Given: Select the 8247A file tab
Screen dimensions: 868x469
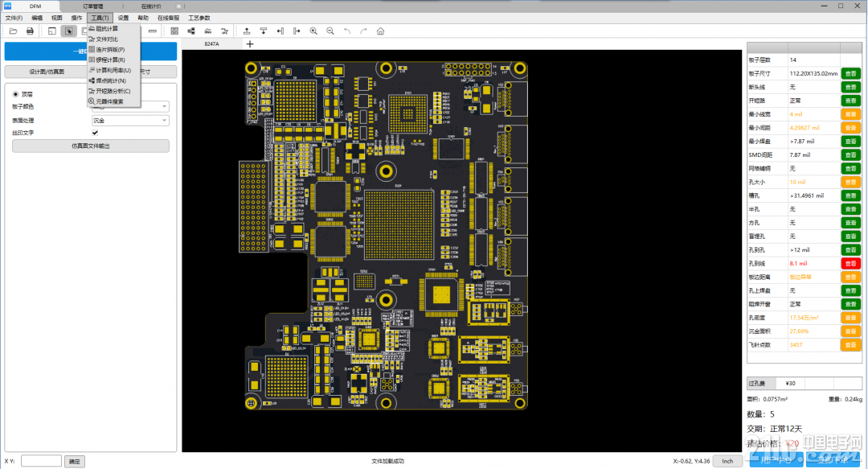Looking at the screenshot, I should (x=211, y=43).
